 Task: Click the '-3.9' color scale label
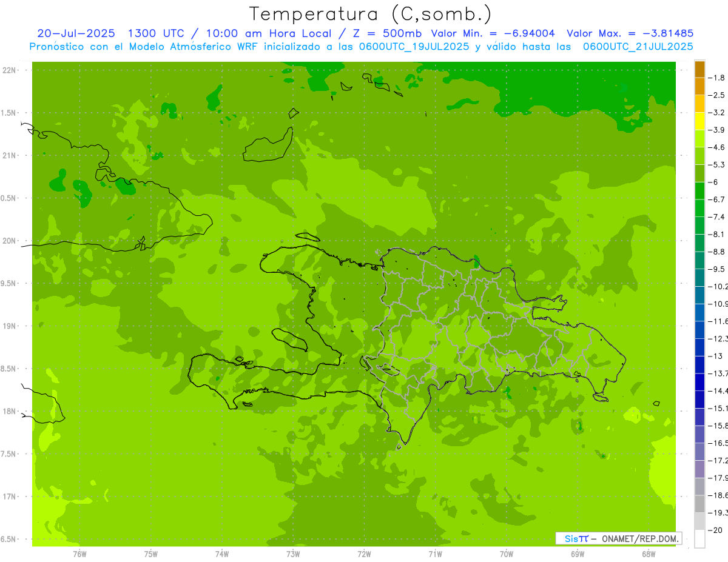718,130
